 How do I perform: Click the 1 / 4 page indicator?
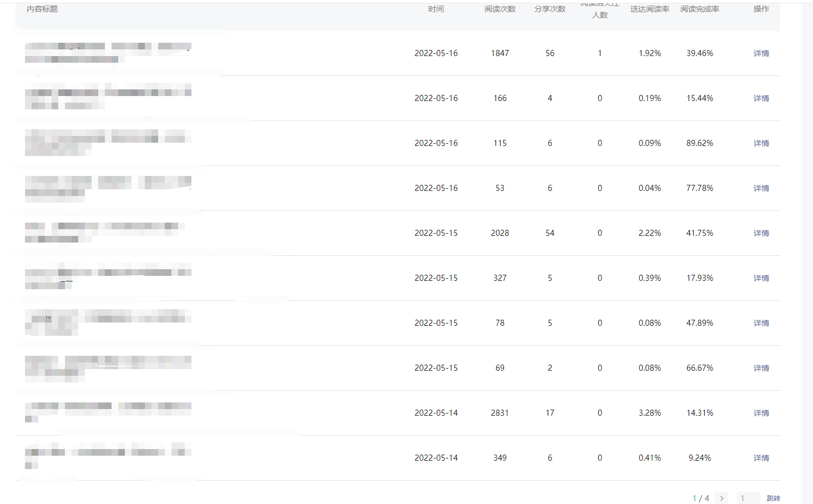pos(701,498)
